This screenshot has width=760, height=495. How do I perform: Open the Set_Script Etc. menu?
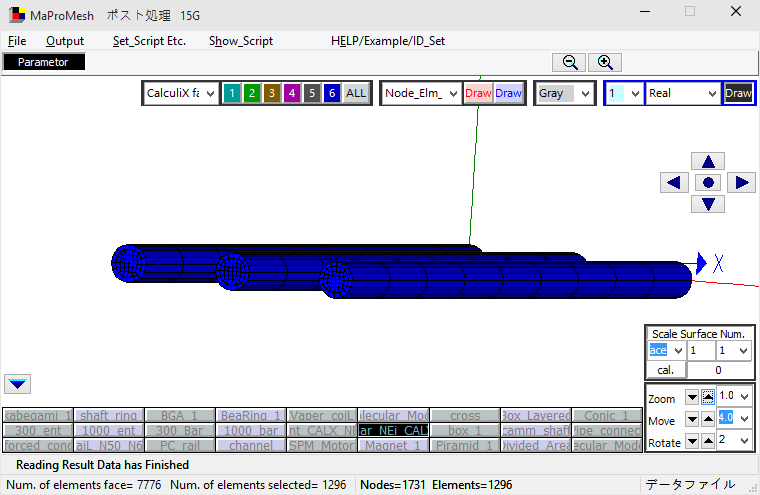(149, 41)
